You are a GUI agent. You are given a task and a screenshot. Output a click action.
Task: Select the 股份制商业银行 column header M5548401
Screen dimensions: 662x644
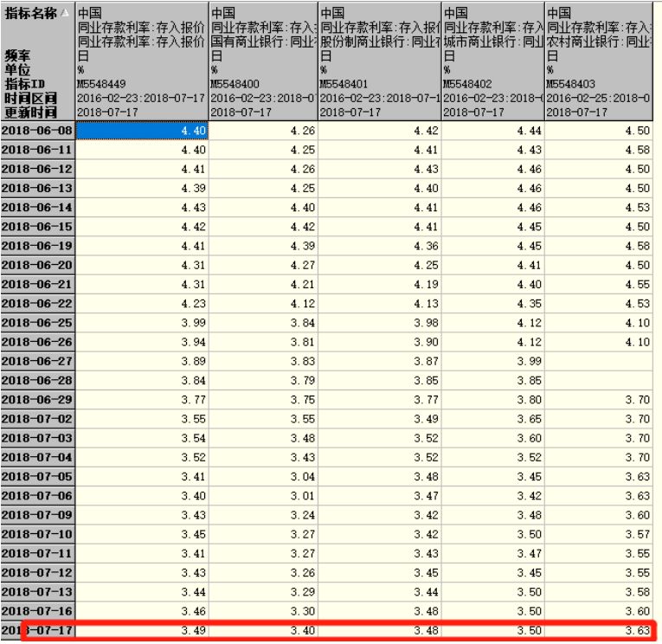tap(380, 61)
